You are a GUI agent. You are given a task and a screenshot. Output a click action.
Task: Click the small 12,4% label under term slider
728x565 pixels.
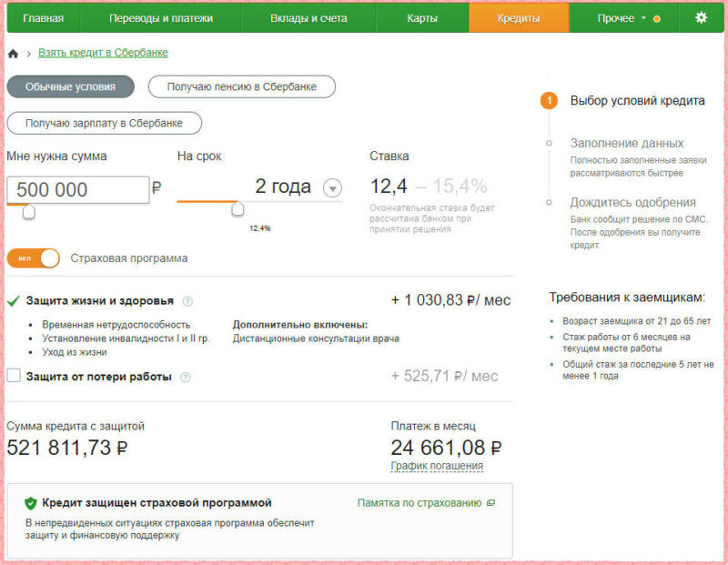[260, 228]
